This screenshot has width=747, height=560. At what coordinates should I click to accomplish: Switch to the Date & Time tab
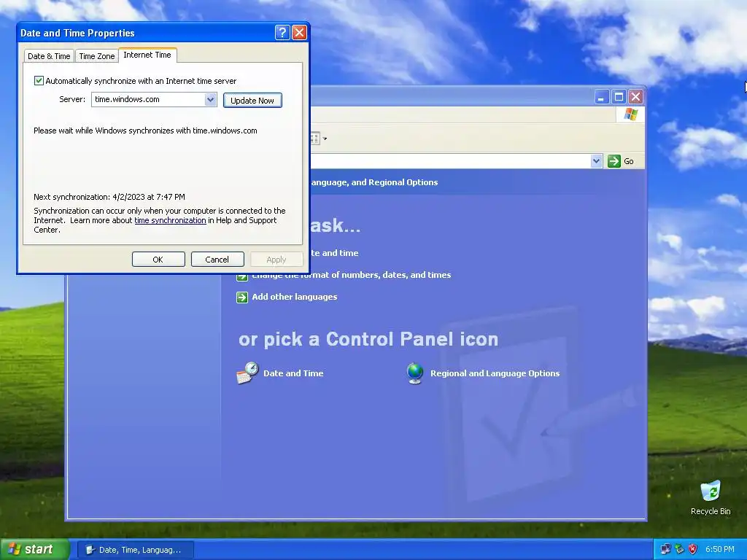(49, 56)
